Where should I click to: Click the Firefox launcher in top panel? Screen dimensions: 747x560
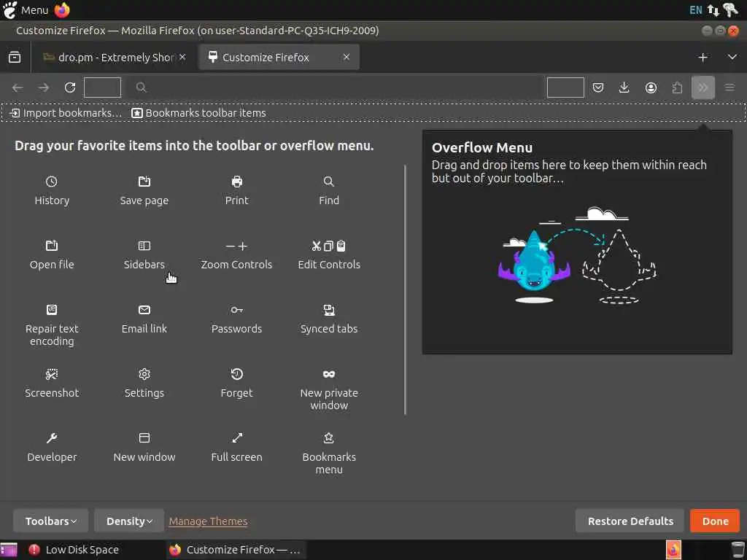tap(62, 10)
